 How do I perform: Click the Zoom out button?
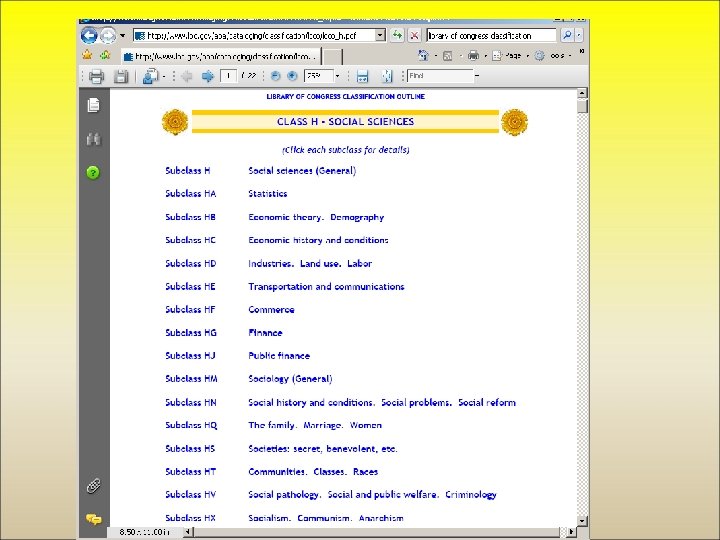pos(276,76)
